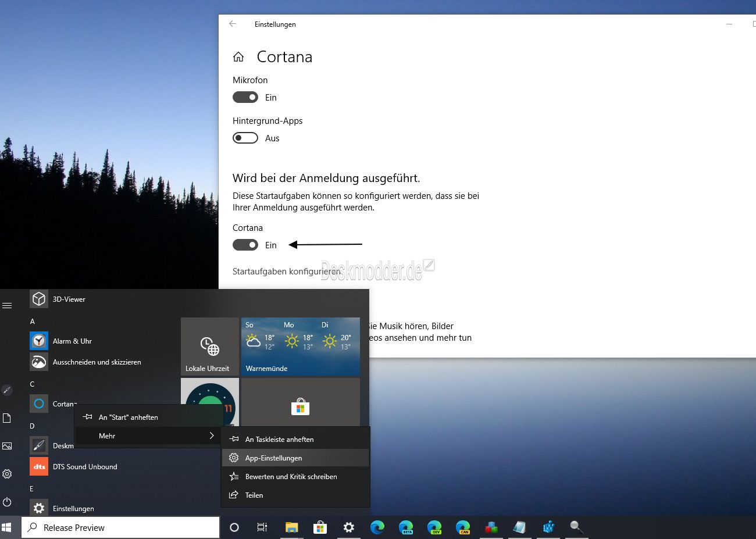Open File Explorer from taskbar
This screenshot has height=539, width=756.
tap(291, 527)
